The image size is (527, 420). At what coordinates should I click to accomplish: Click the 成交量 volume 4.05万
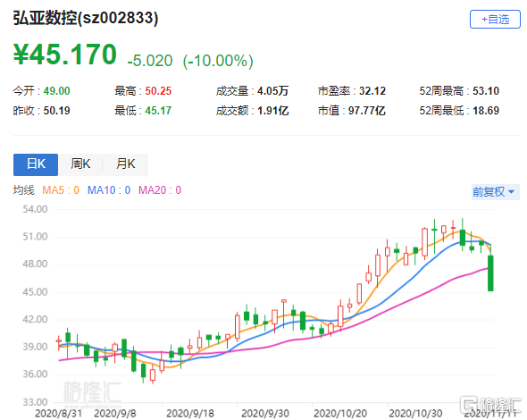pos(272,91)
